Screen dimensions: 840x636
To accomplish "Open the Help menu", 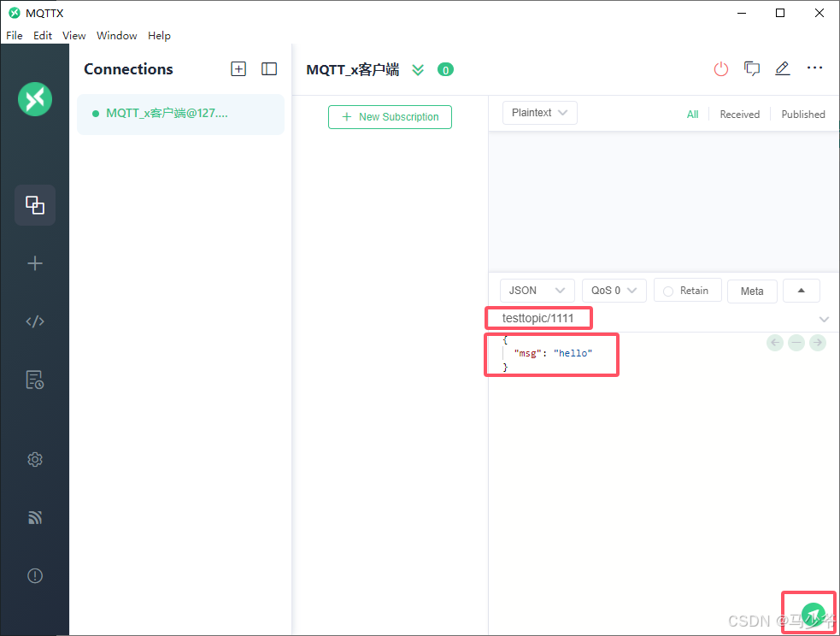I will pos(159,35).
